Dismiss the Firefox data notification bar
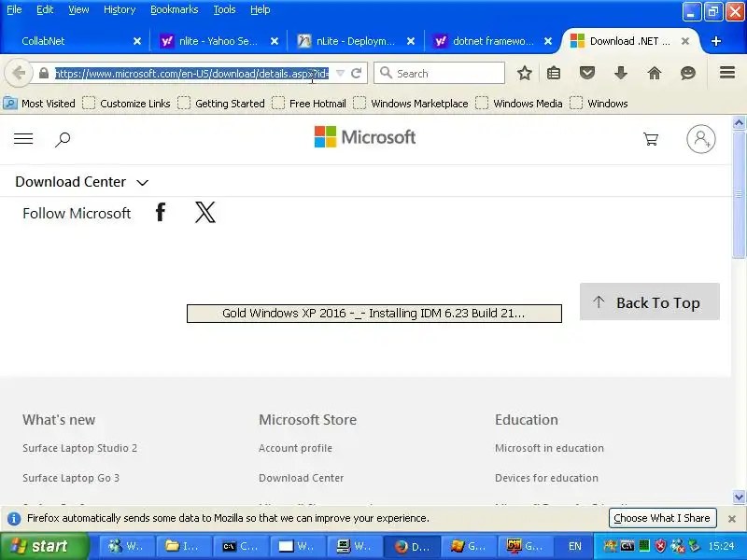 732,519
